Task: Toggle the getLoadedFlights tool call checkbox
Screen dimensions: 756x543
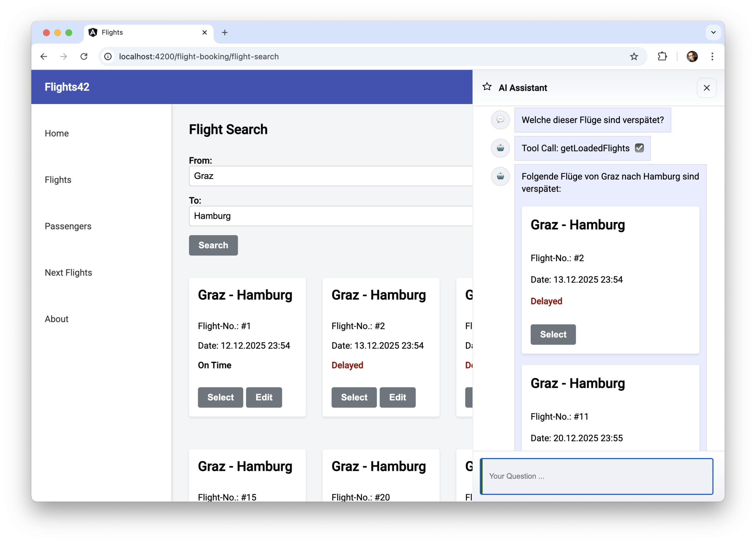Action: 639,148
